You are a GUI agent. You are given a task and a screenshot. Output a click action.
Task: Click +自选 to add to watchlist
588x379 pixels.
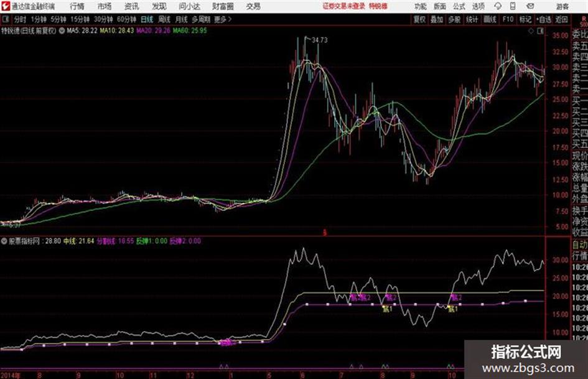coord(543,19)
